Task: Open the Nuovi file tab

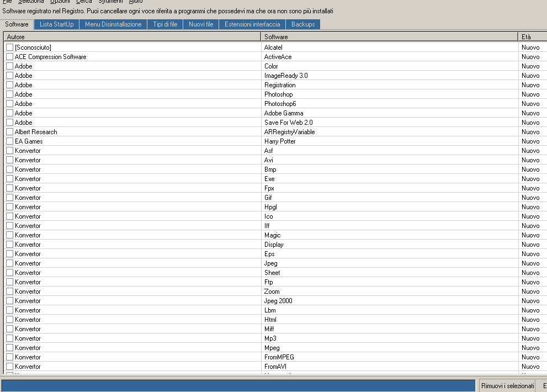Action: point(201,24)
